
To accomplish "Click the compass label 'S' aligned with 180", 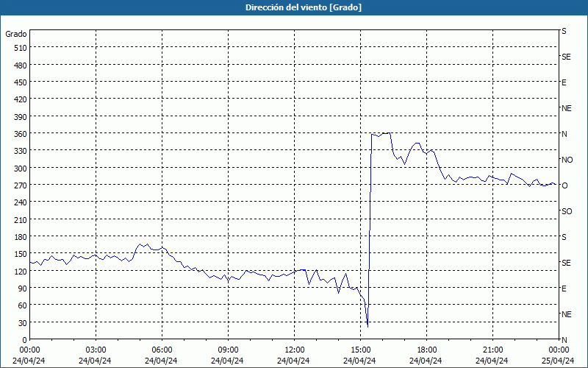I will pyautogui.click(x=564, y=237).
